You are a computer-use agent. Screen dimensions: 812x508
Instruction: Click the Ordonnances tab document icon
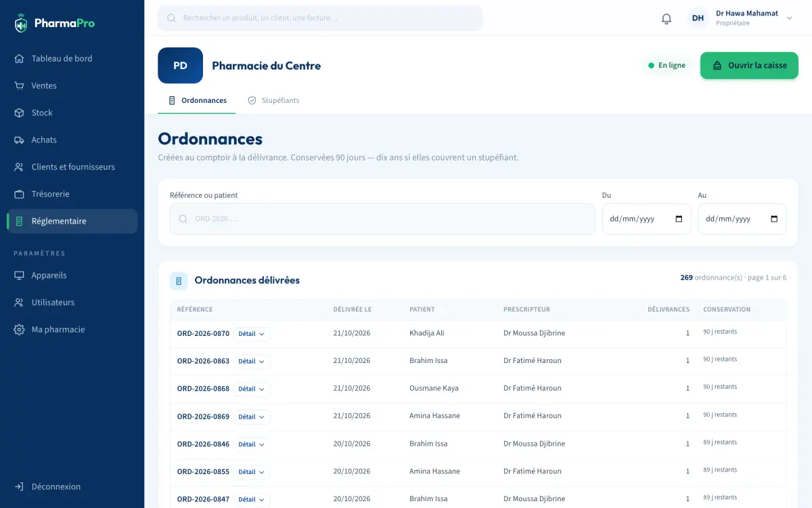pos(172,100)
